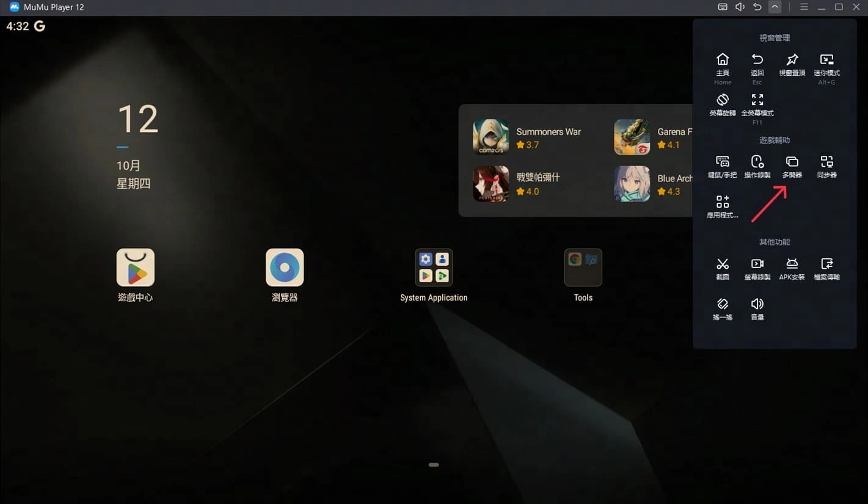Click the APK安裝 install icon
Viewport: 868px width, 504px height.
(792, 268)
